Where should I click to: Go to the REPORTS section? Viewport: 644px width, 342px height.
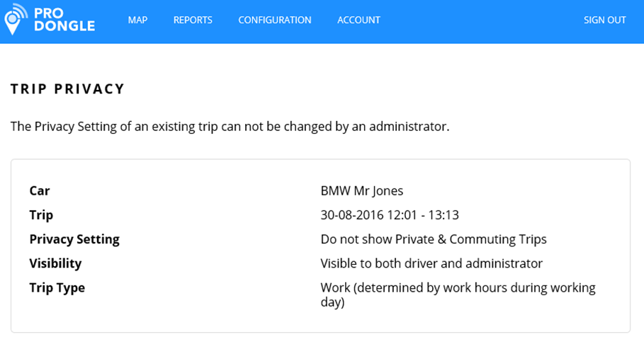pos(193,20)
